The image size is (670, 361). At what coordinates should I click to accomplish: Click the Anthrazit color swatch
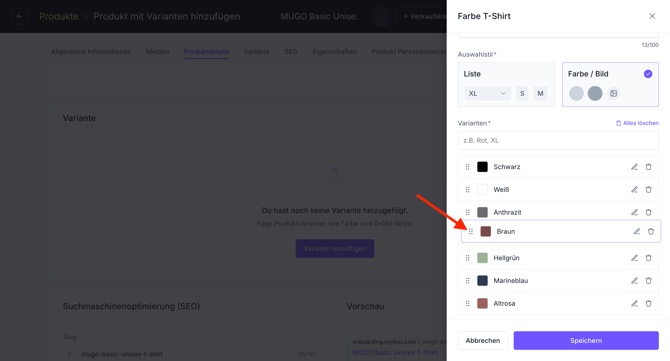(x=482, y=212)
